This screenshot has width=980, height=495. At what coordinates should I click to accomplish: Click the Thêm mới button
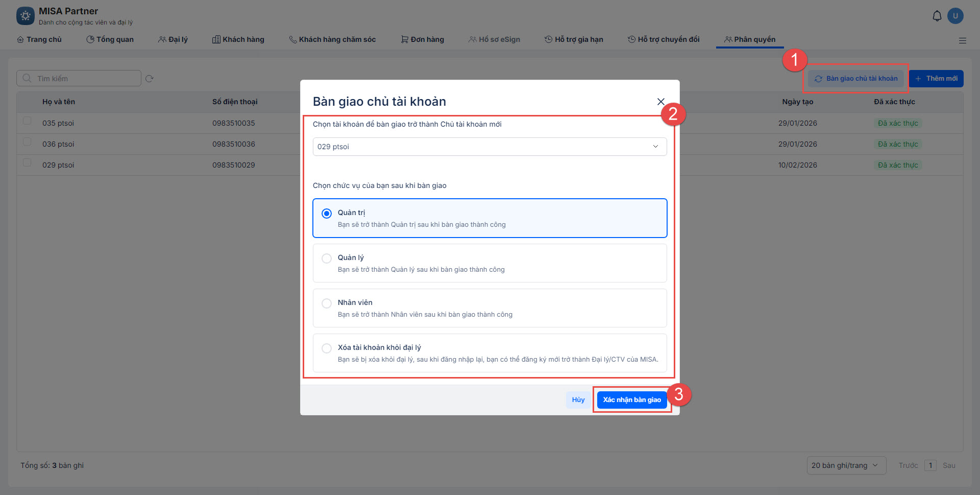pos(936,79)
